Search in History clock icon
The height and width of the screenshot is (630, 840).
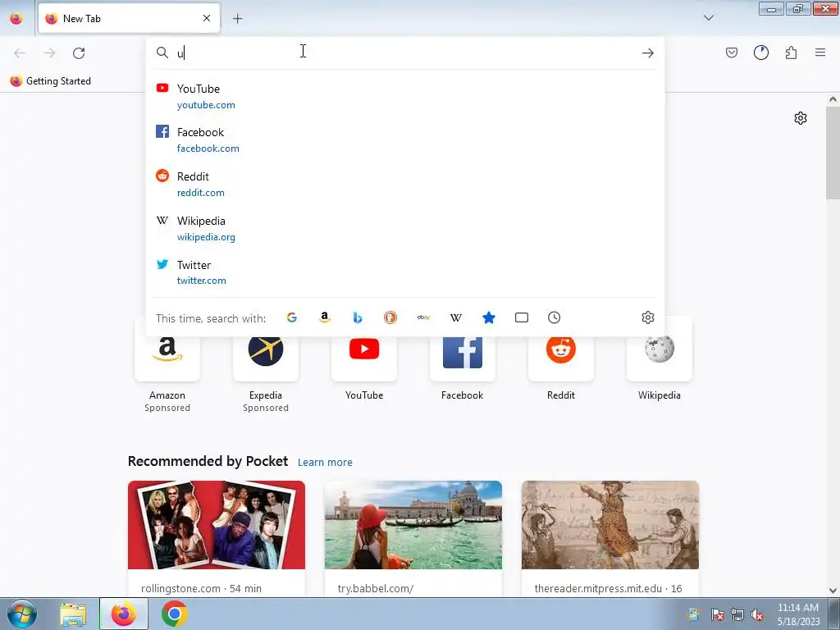tap(554, 317)
